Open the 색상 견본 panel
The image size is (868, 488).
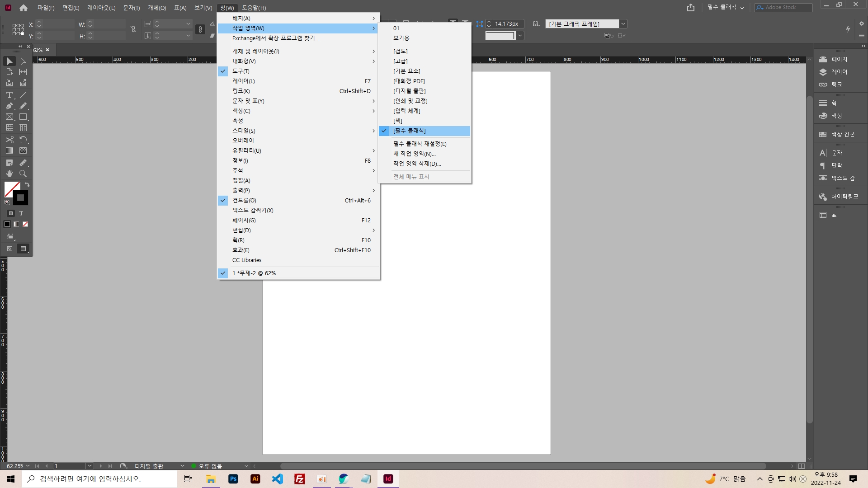coord(843,134)
